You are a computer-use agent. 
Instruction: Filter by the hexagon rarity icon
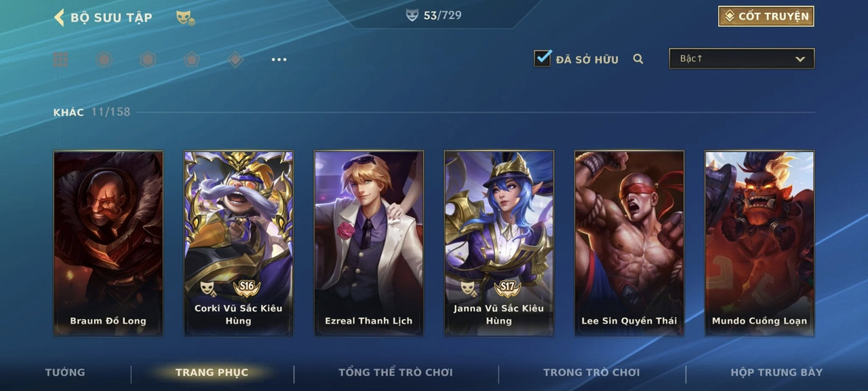(148, 60)
